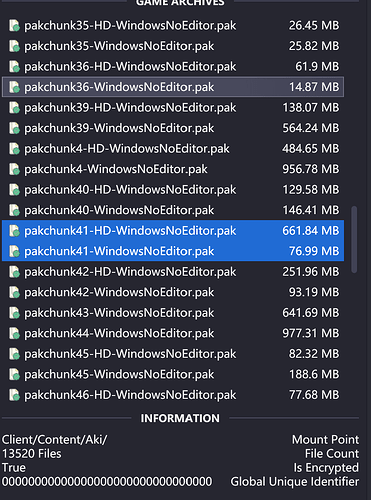The image size is (371, 500).
Task: Select pakchunk35-HD-WindowsNoEditor.pak archive name
Action: (130, 26)
